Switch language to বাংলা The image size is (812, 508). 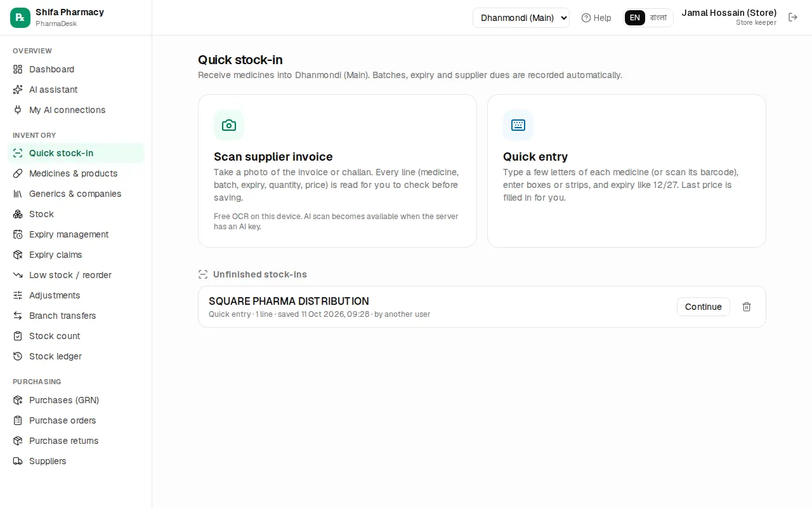(x=658, y=18)
